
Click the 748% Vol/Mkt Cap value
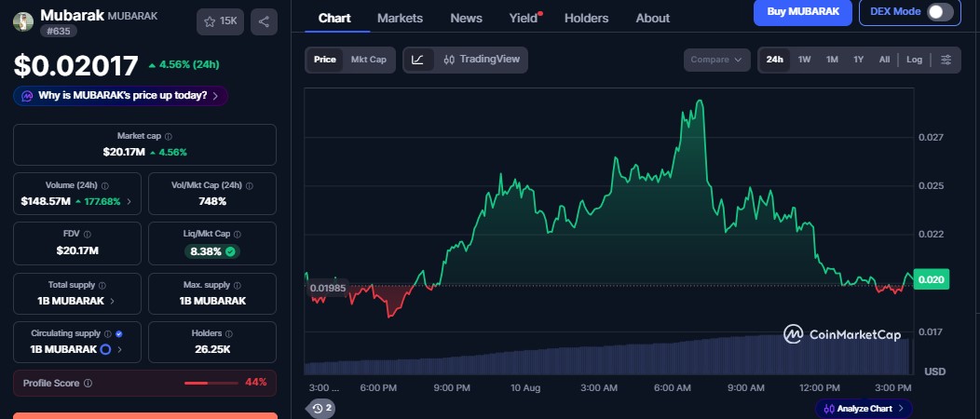pos(212,202)
